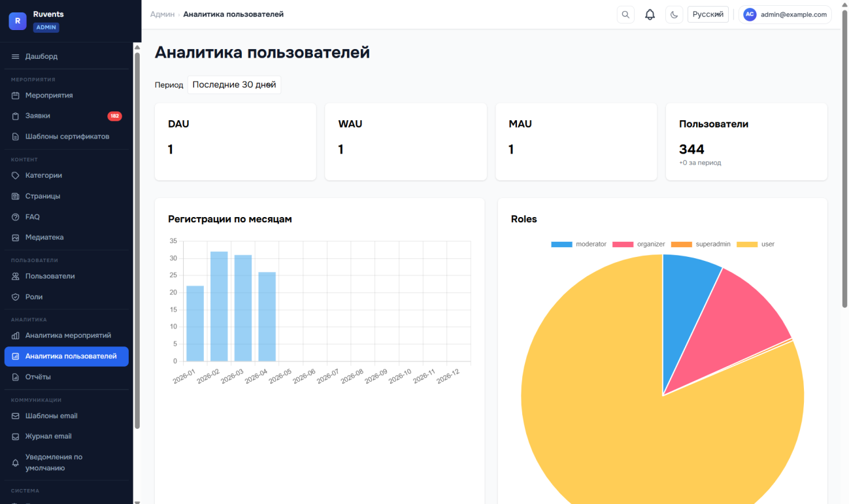Go to Медиатека
The height and width of the screenshot is (504, 849).
pyautogui.click(x=67, y=237)
